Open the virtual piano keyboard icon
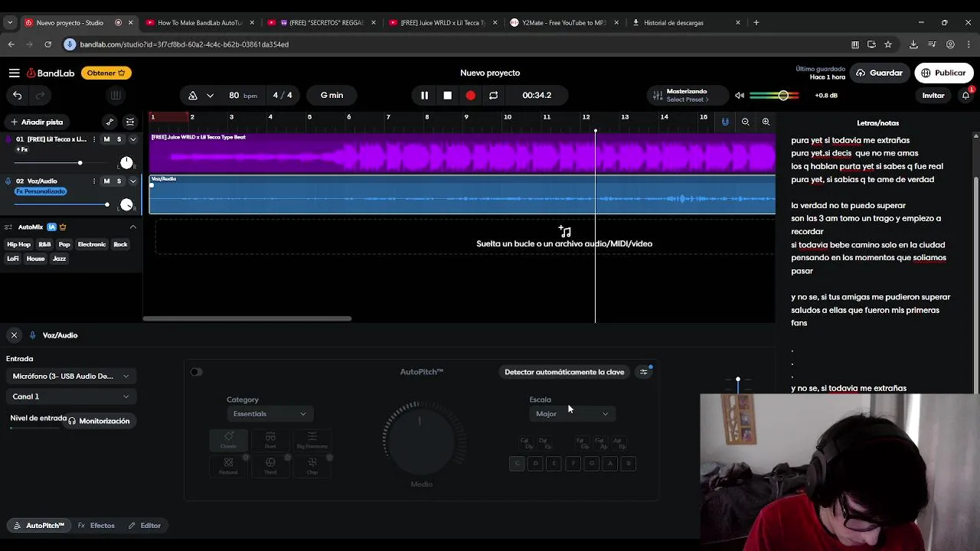Screen dimensions: 980x551 pyautogui.click(x=116, y=96)
